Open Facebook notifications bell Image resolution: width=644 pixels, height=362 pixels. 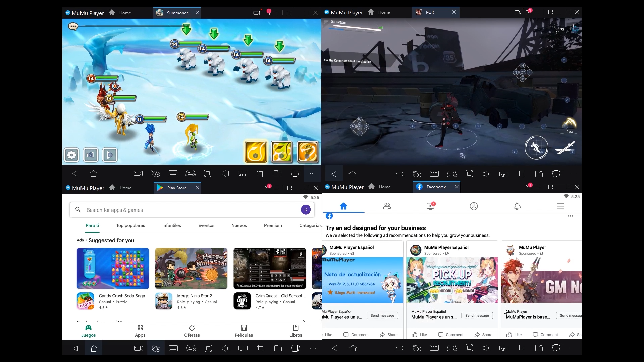pyautogui.click(x=517, y=206)
